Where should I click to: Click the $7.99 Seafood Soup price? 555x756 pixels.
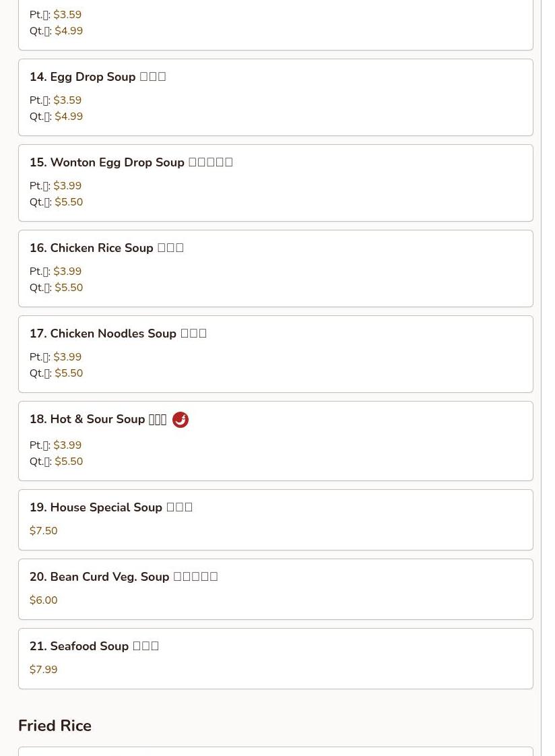coord(44,670)
